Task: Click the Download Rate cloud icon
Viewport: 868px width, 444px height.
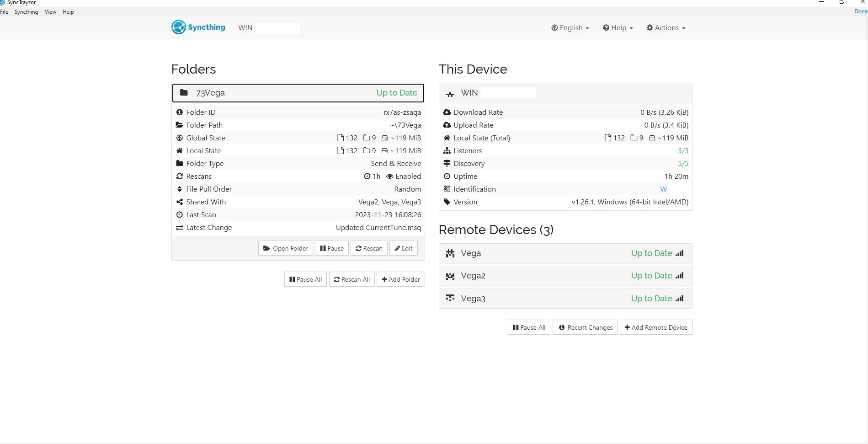Action: click(x=447, y=112)
